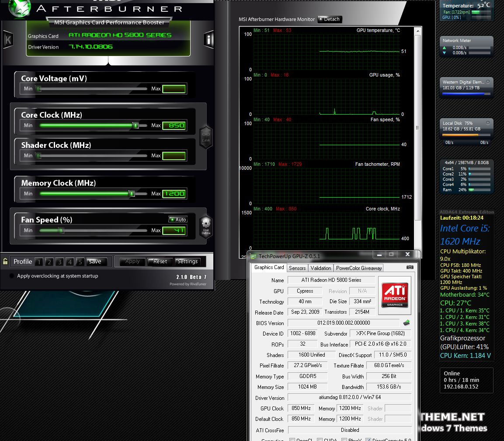This screenshot has height=441, width=504.
Task: Click the hardware monitor scrollbar thumb
Action: (x=417, y=128)
